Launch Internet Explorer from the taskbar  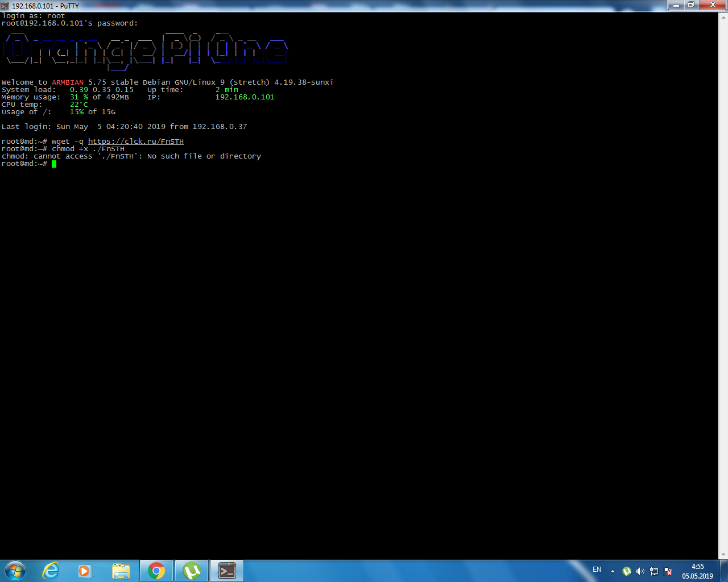(51, 571)
